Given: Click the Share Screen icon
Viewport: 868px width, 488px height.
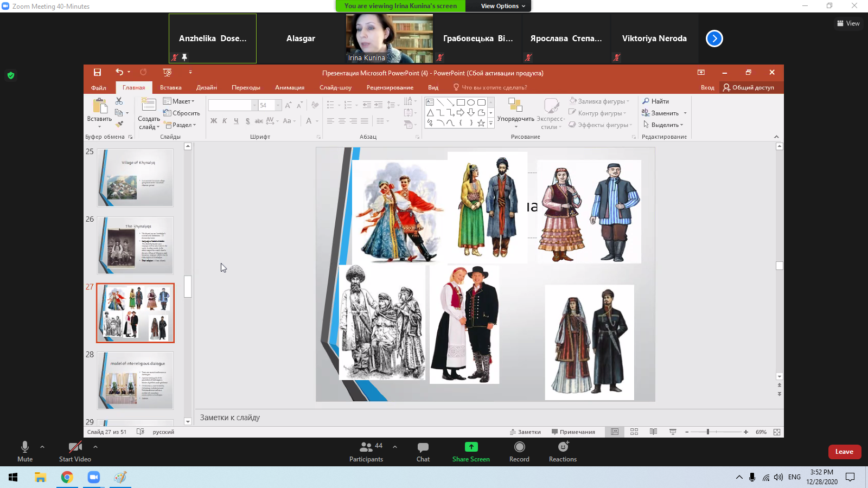Looking at the screenshot, I should [x=471, y=447].
